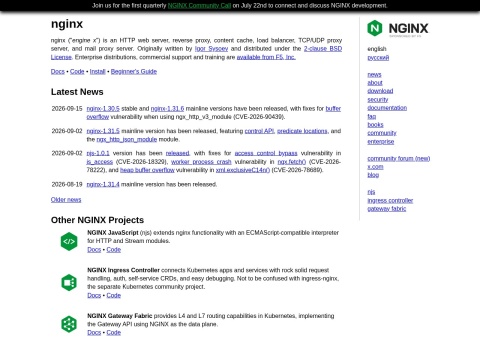Screen dimensions: 480x360
Task: Open the Igor Sysoev link
Action: tap(211, 49)
